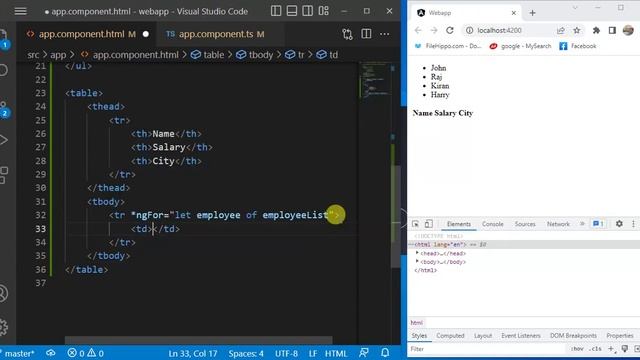Open errors and warnings status item
This screenshot has height=360, width=640.
(85, 353)
